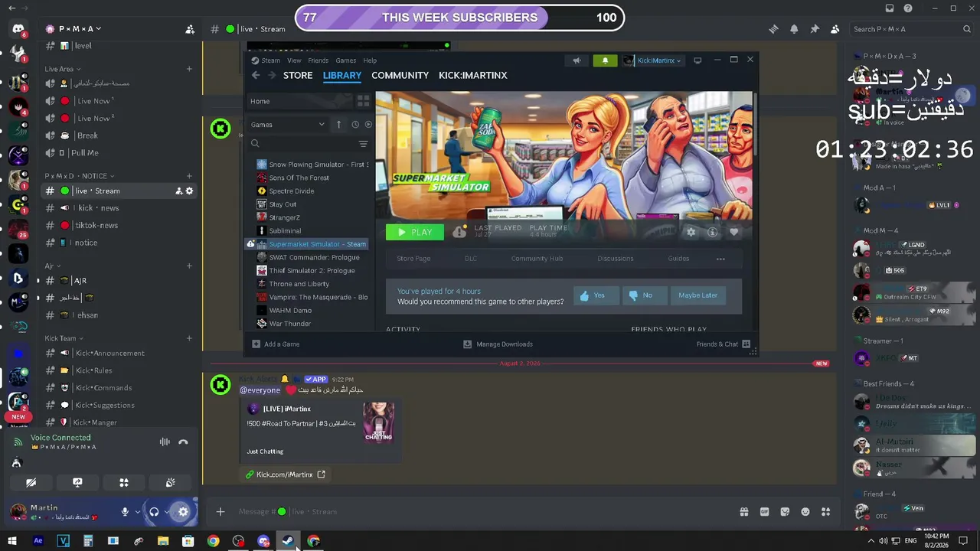Screen dimensions: 980x551
Task: Open Kick.com/iMartinx link
Action: coord(285,474)
